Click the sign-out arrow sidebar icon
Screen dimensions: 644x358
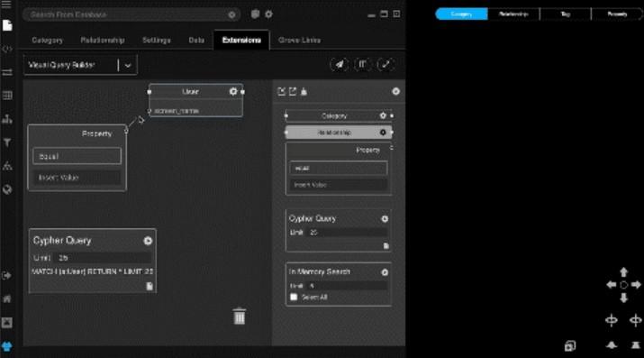(x=7, y=275)
